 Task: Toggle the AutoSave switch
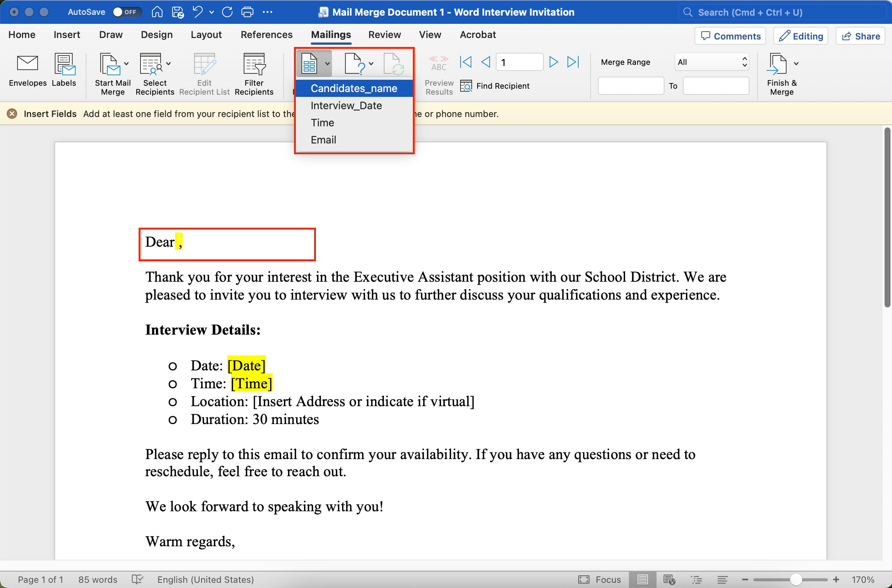click(x=127, y=12)
